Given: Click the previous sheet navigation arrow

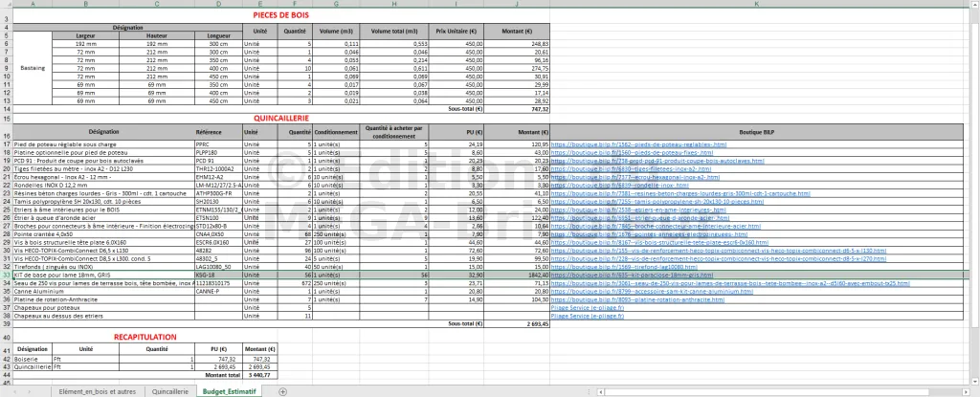Looking at the screenshot, I should tap(13, 391).
